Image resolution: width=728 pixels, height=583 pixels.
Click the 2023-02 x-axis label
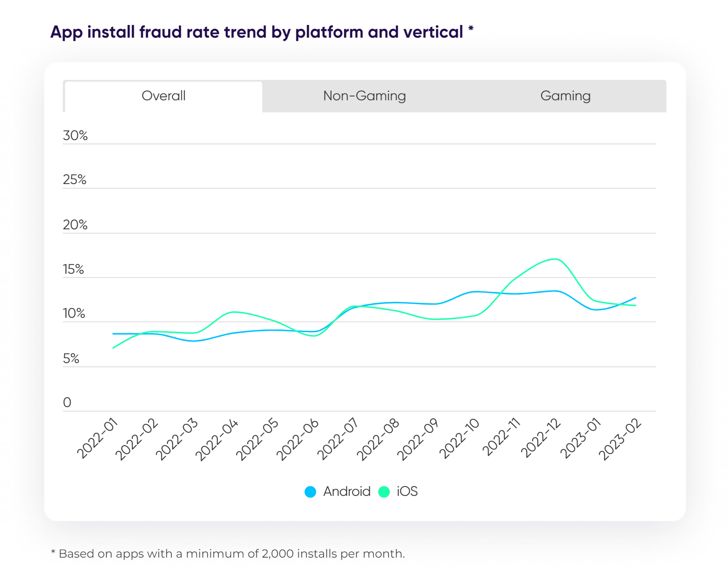[x=620, y=439]
